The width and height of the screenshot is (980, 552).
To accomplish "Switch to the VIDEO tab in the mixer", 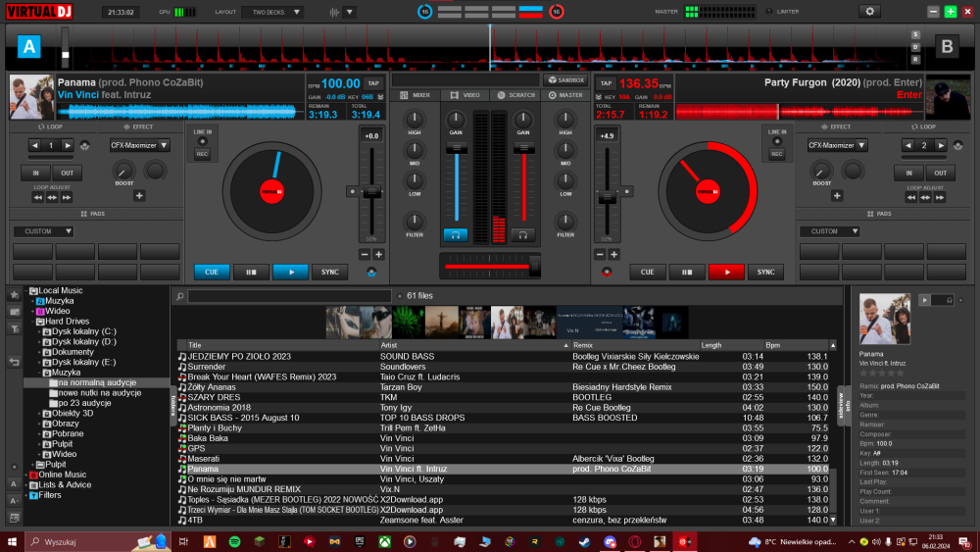I will click(465, 95).
